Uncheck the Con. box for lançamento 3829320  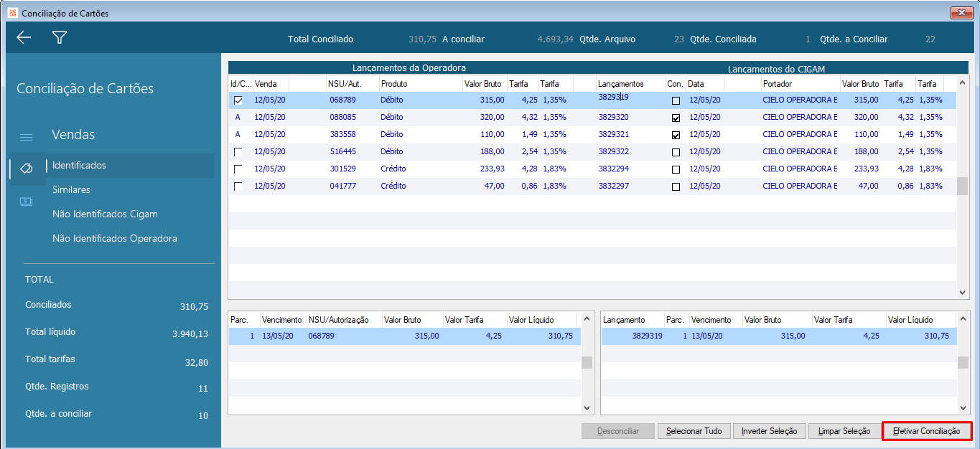676,118
